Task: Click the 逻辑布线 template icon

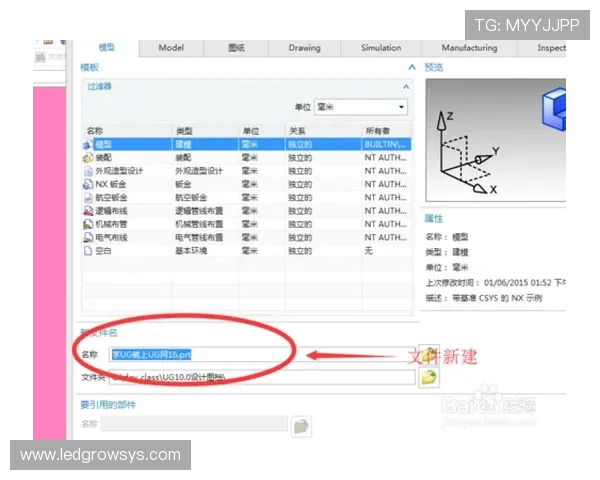Action: click(x=88, y=211)
